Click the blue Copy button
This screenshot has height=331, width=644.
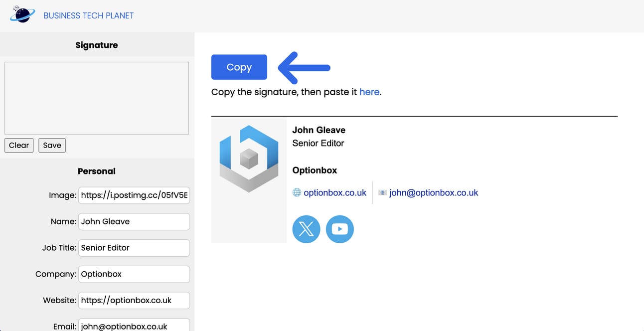coord(239,67)
